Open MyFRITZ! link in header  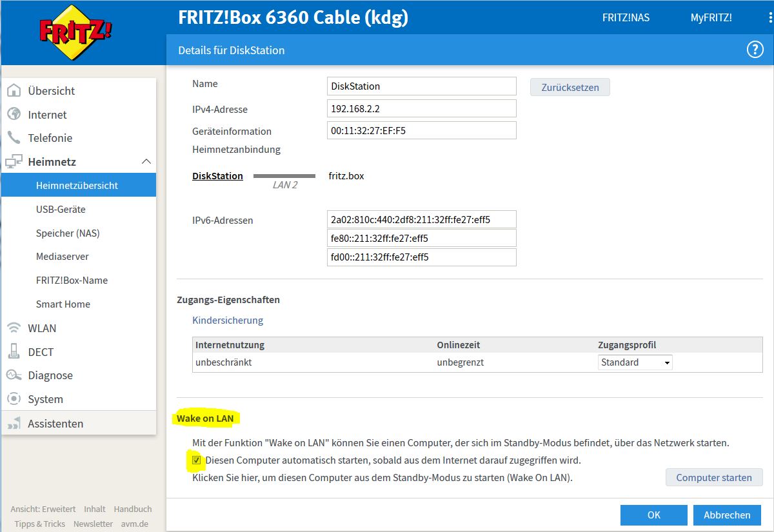[x=711, y=17]
